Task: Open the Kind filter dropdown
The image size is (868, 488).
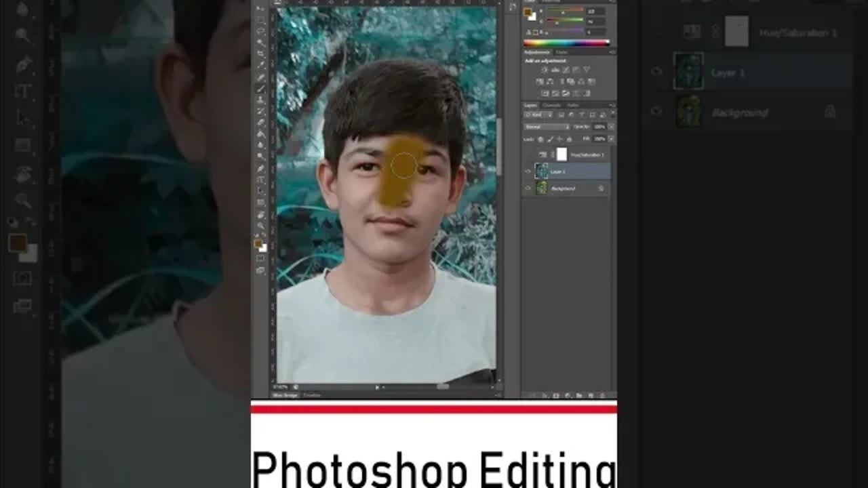Action: click(538, 115)
